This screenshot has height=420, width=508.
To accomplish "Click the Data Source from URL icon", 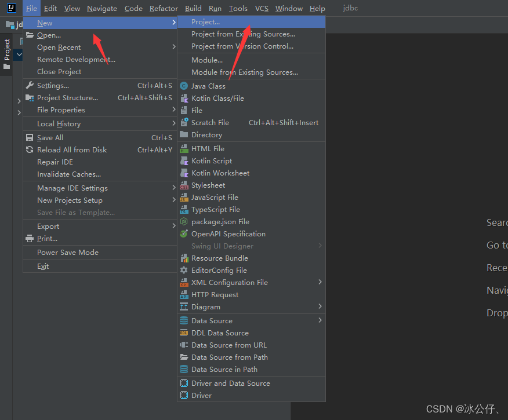I will [184, 345].
